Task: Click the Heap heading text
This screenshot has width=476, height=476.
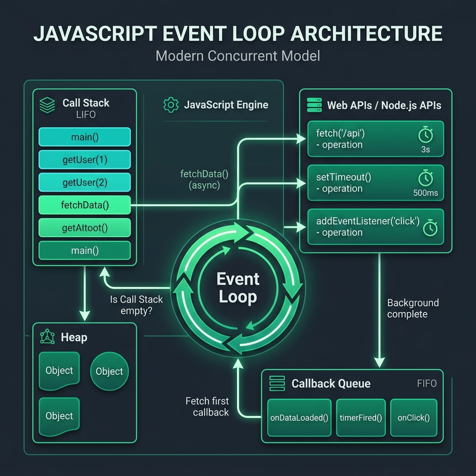Action: click(74, 337)
